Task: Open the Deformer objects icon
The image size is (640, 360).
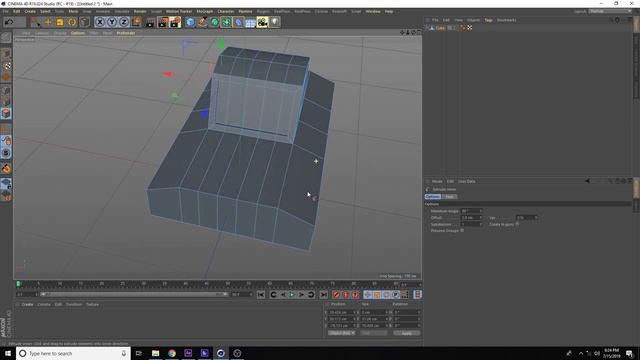Action: click(238, 22)
